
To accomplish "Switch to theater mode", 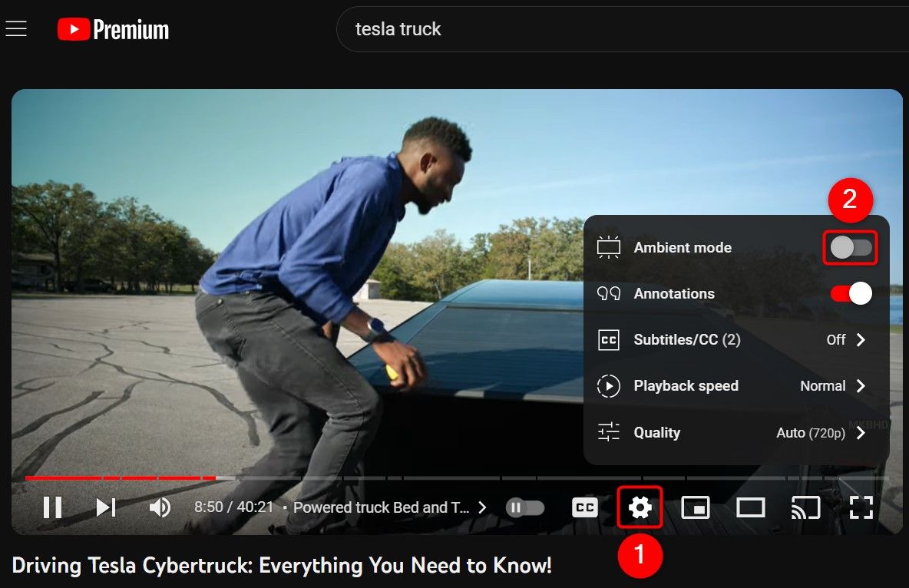I will click(x=751, y=507).
